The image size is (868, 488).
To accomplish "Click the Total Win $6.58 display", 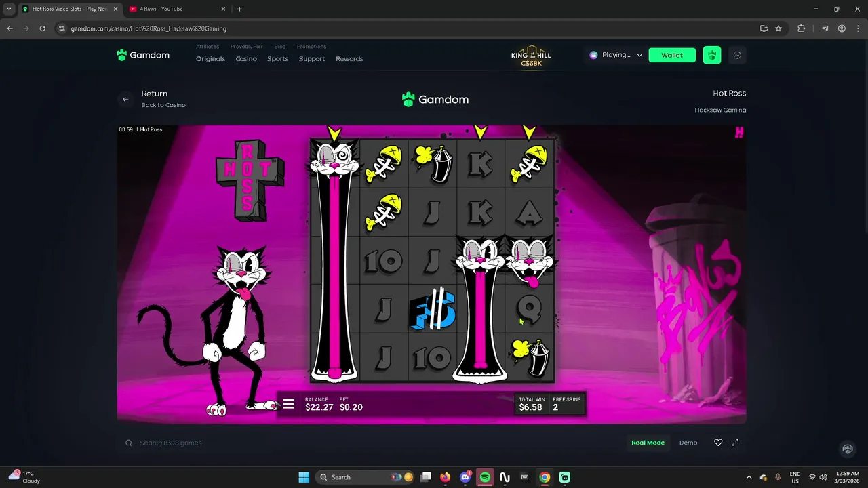I will 530,405.
